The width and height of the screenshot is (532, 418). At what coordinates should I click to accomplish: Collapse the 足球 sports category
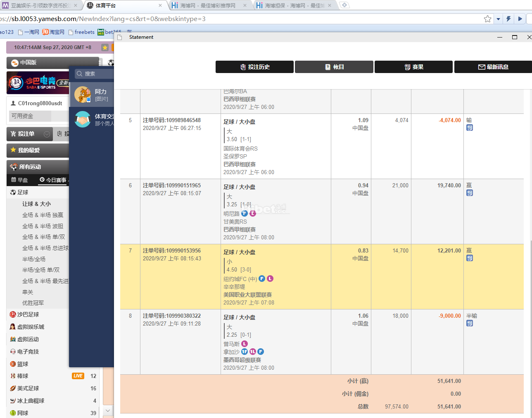(x=23, y=192)
